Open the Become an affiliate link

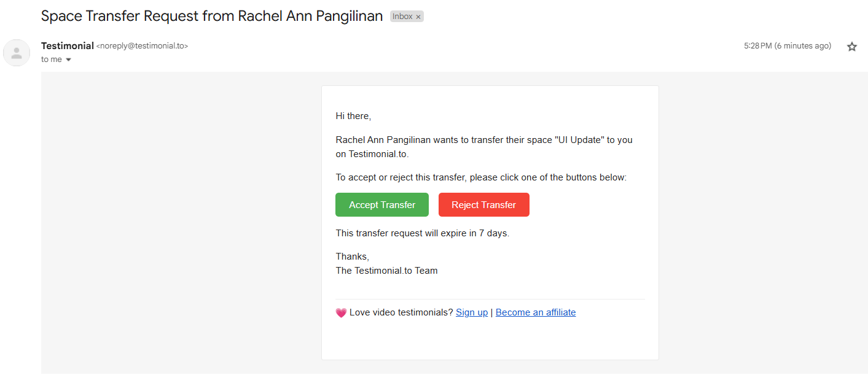click(x=536, y=312)
